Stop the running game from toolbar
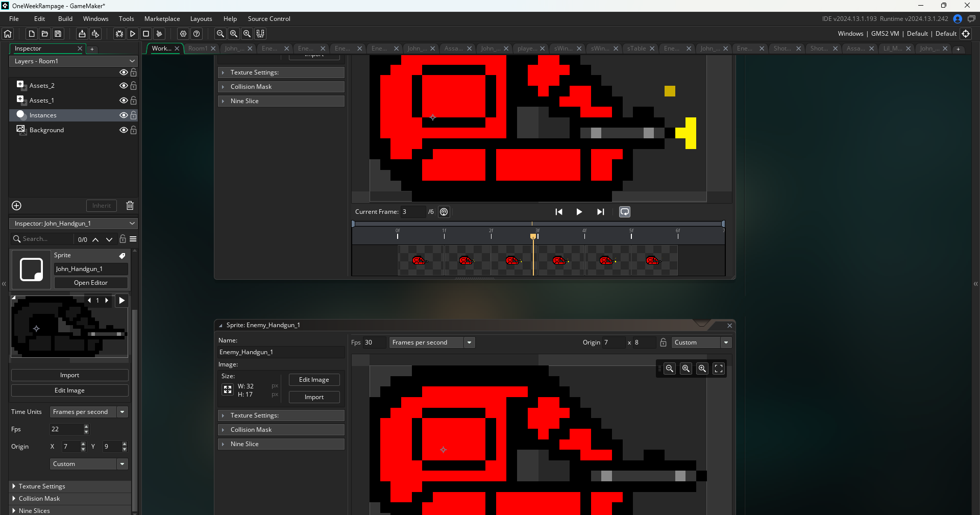Screen dimensions: 980x515 [146, 34]
